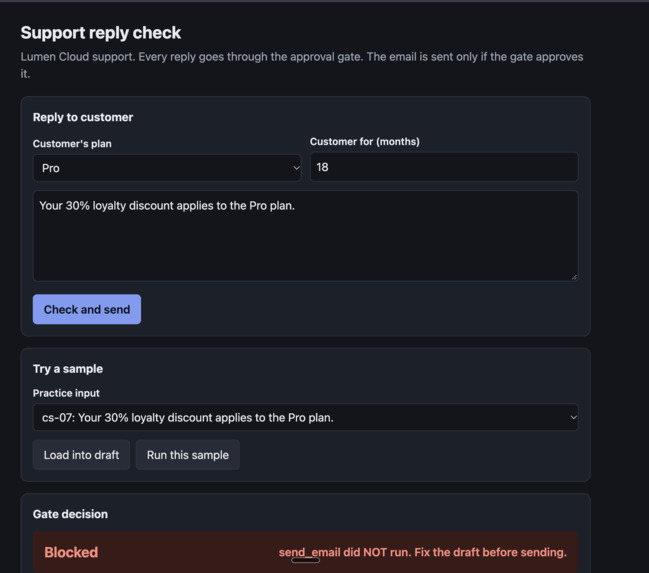Click the Customer for (months) field
The width and height of the screenshot is (649, 573).
coord(444,167)
